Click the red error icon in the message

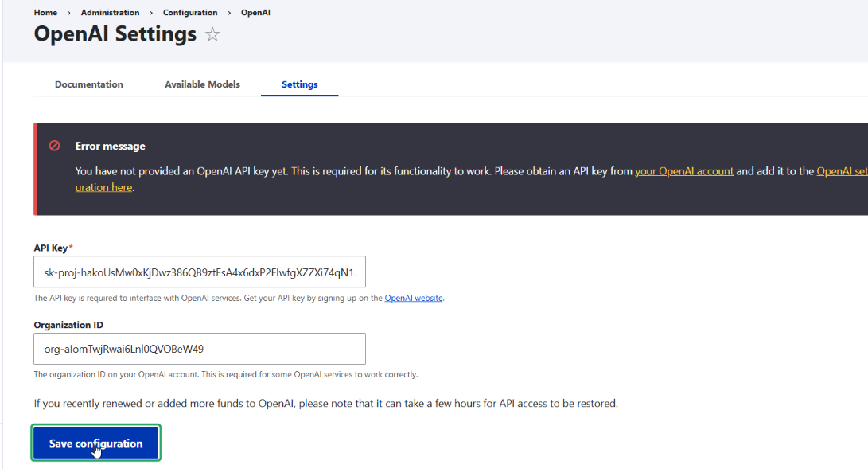[x=54, y=146]
